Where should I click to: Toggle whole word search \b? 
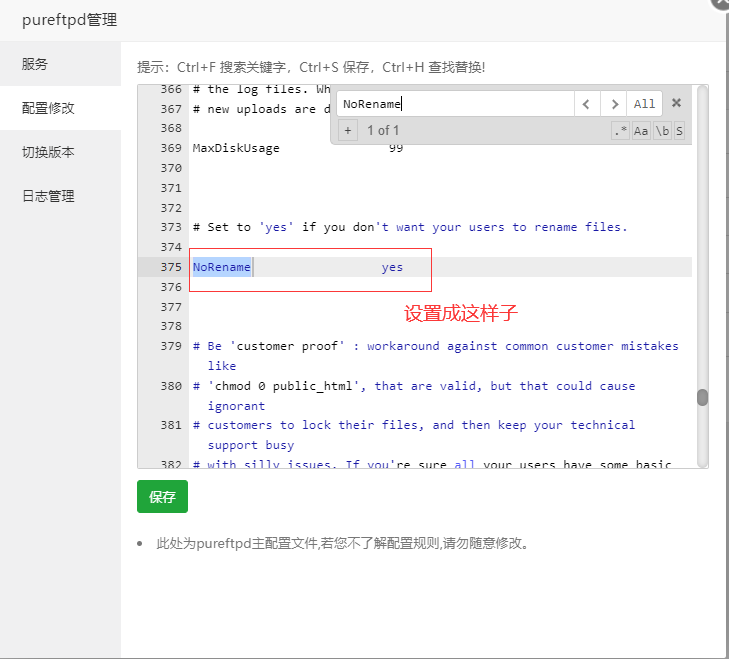coord(662,131)
